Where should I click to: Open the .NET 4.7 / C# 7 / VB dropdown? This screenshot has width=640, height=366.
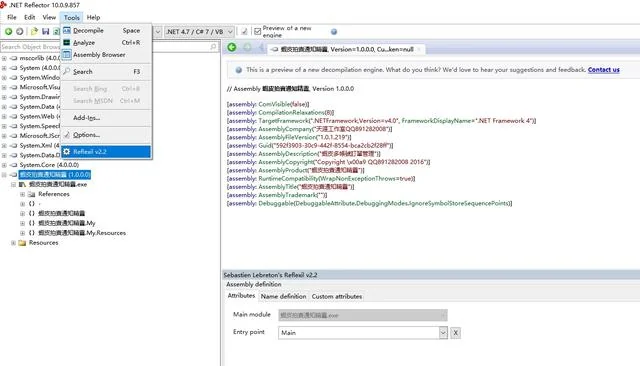pyautogui.click(x=199, y=31)
